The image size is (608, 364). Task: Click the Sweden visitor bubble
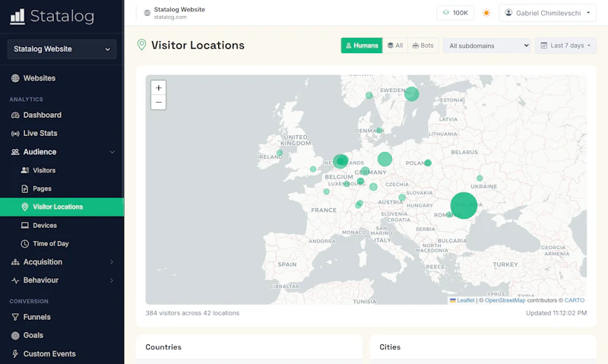[x=411, y=93]
